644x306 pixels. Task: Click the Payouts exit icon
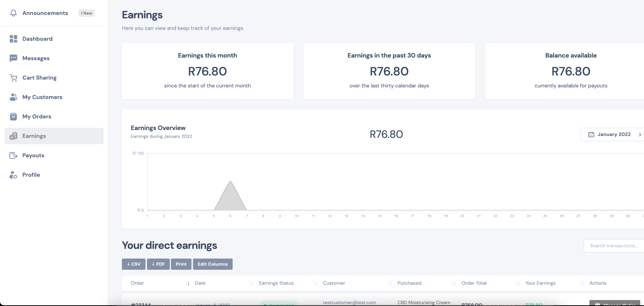click(13, 155)
